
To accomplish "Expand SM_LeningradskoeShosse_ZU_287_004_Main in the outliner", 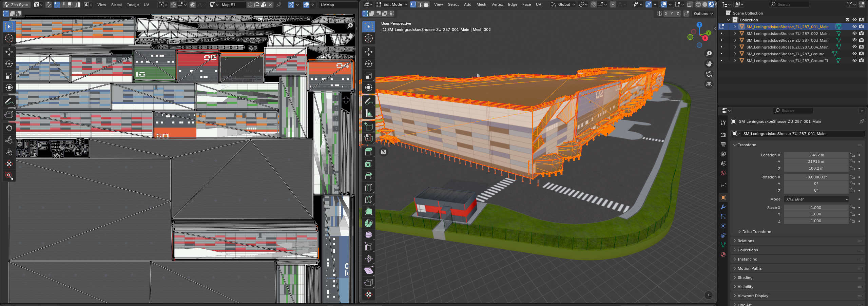I will coord(735,47).
